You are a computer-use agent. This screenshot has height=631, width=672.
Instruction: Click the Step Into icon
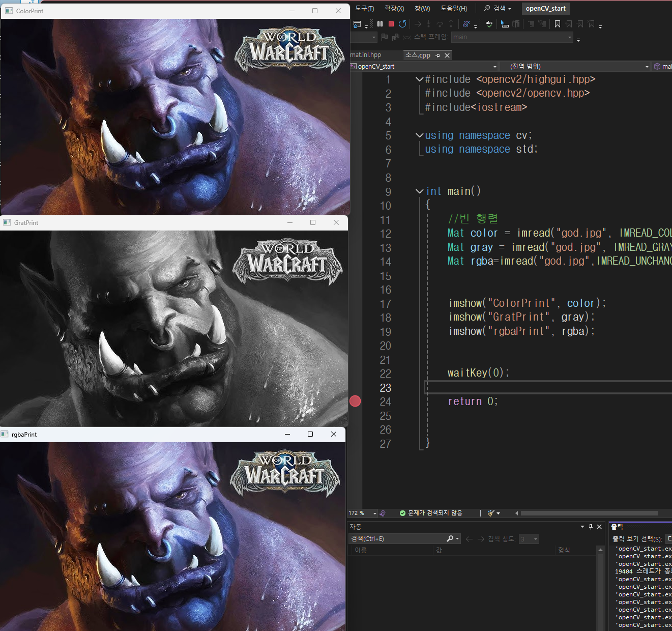click(x=428, y=24)
